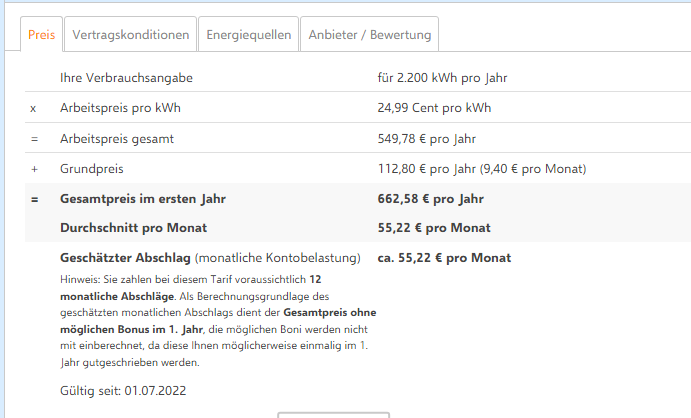The height and width of the screenshot is (418, 691).
Task: Open the Energiequellen tab
Action: (249, 34)
